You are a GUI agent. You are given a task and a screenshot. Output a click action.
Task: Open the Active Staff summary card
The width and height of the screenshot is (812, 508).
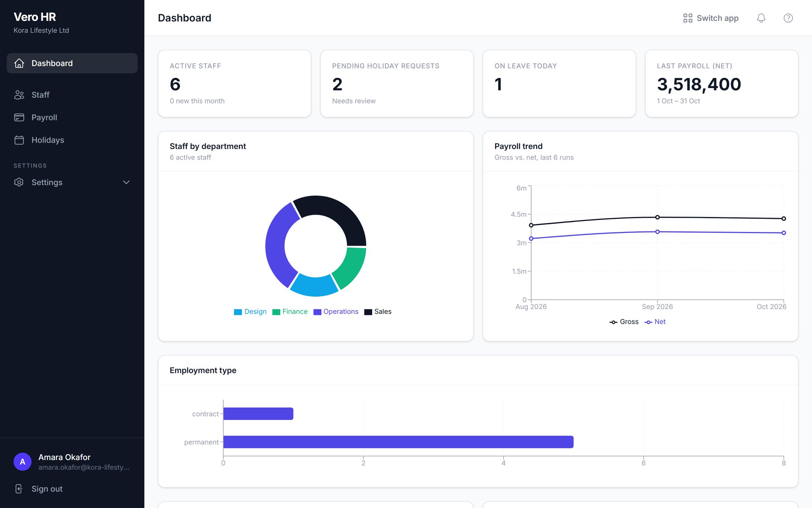tap(234, 83)
